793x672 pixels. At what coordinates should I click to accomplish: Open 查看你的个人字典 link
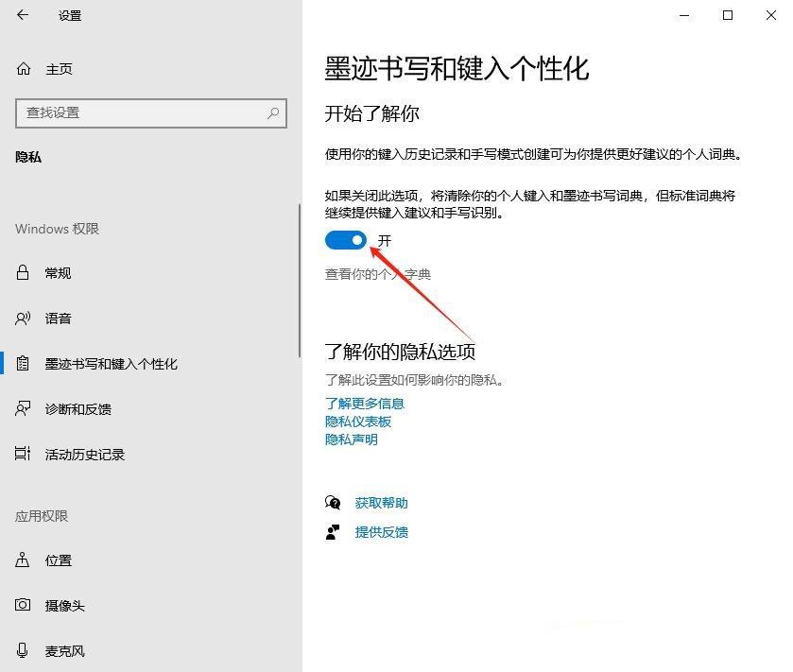point(379,276)
